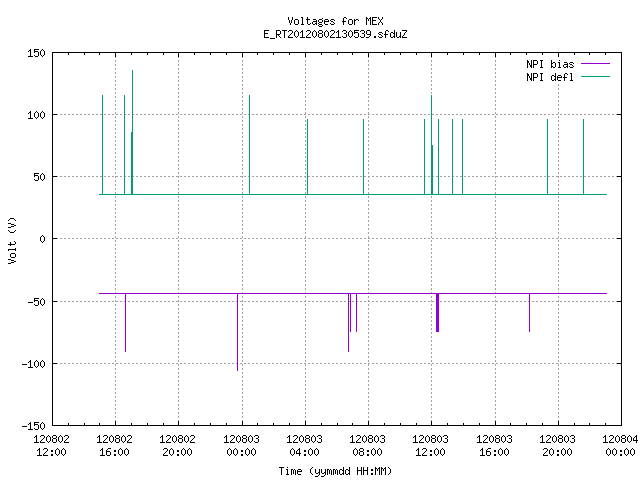Viewport: 640px width, 480px height.
Task: Click the purple NPI bias legend line
Action: point(595,64)
